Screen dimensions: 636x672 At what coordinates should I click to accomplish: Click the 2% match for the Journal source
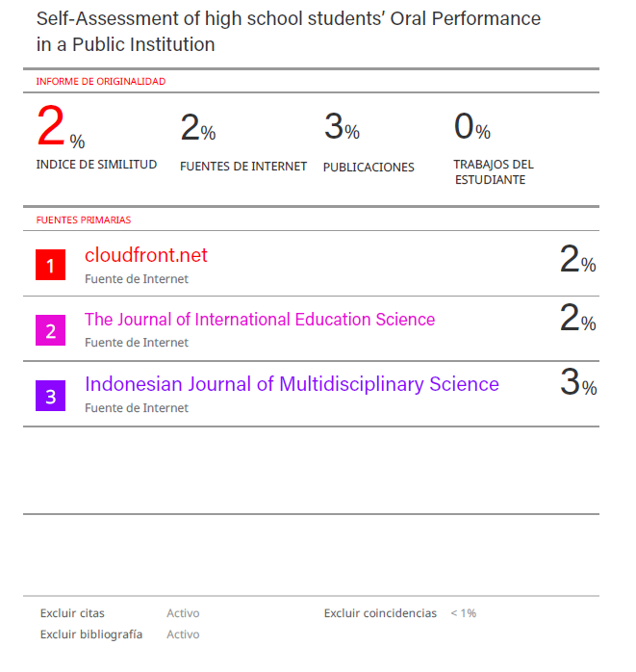coord(577,319)
